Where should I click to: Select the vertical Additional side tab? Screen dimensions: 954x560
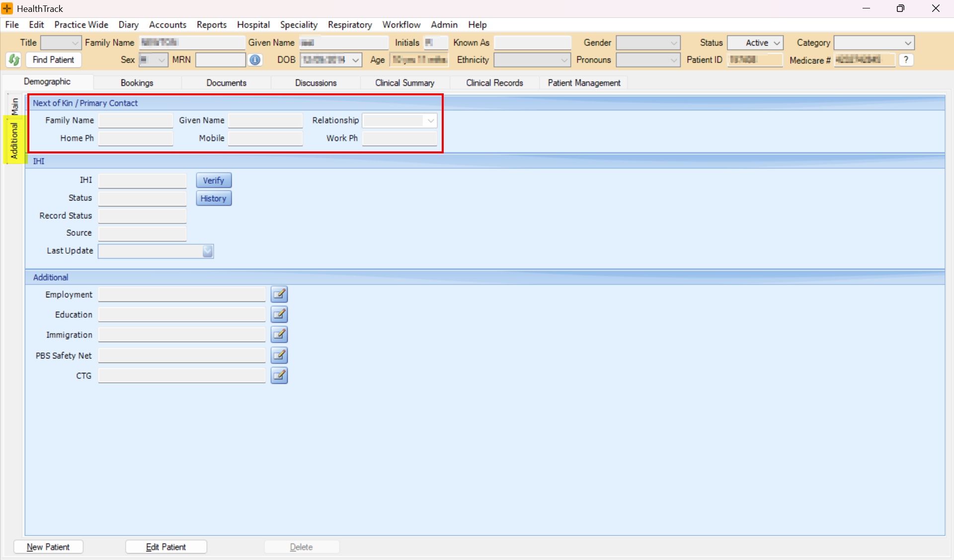(14, 140)
